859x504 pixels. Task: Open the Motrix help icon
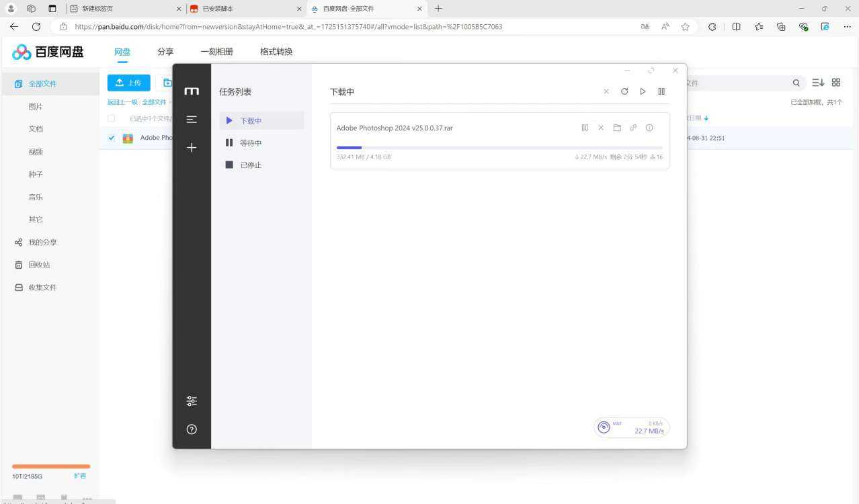click(x=192, y=429)
